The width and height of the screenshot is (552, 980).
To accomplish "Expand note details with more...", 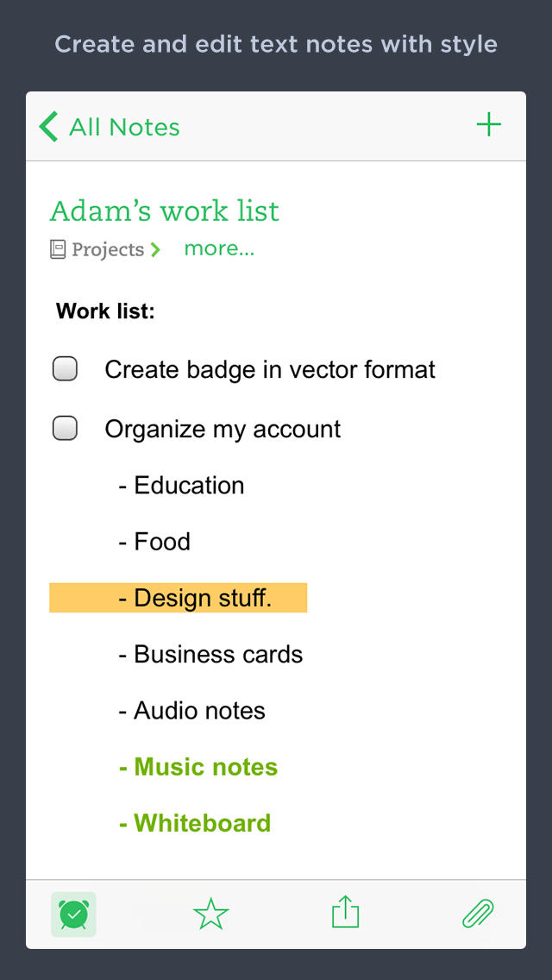I will tap(219, 249).
